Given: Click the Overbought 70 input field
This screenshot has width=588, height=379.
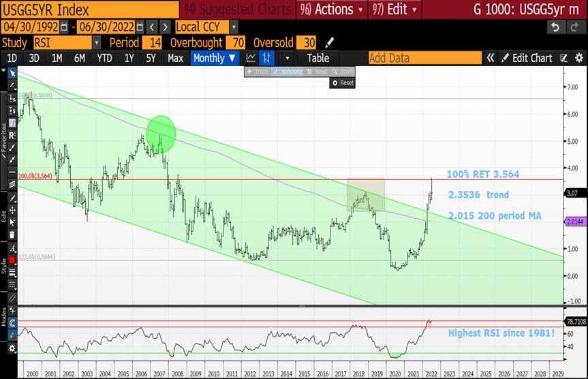Looking at the screenshot, I should tap(236, 43).
